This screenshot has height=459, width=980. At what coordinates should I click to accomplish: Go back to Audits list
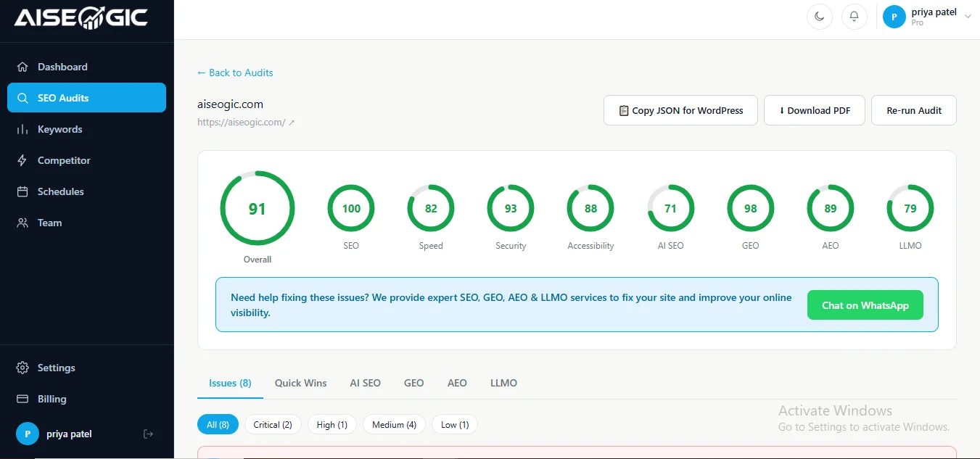point(235,73)
